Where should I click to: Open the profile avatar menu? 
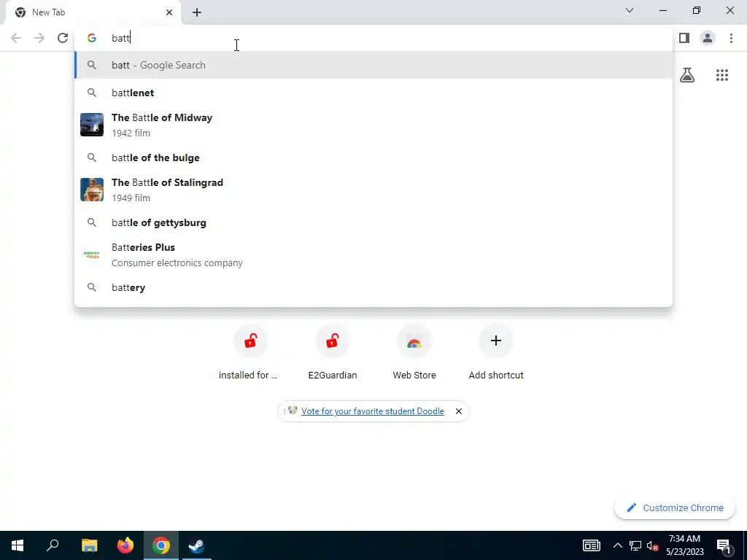point(708,38)
